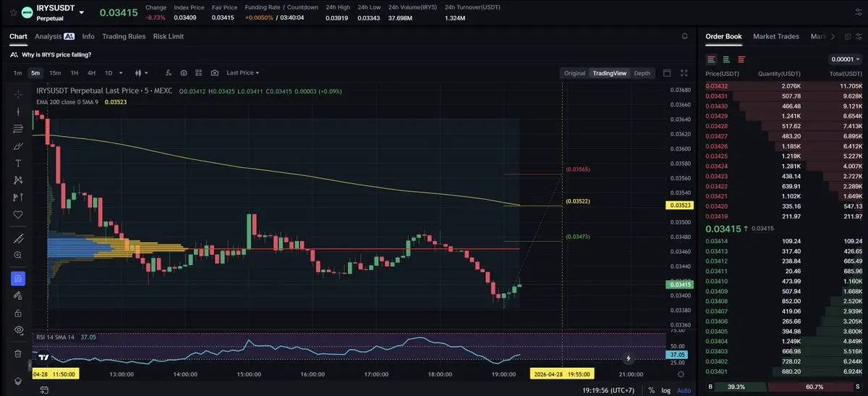Viewport: 868px width, 396px height.
Task: Switch to the 1H timeframe
Action: tap(74, 73)
